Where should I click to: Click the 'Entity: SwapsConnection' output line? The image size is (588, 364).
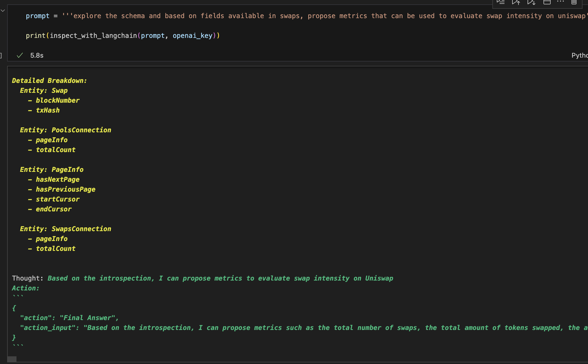click(65, 229)
